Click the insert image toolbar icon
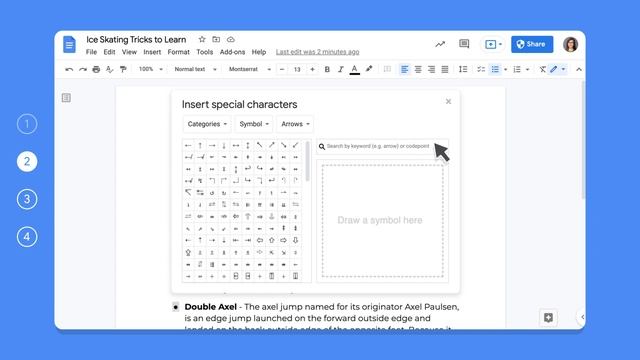This screenshot has height=360, width=640. pos(387,69)
